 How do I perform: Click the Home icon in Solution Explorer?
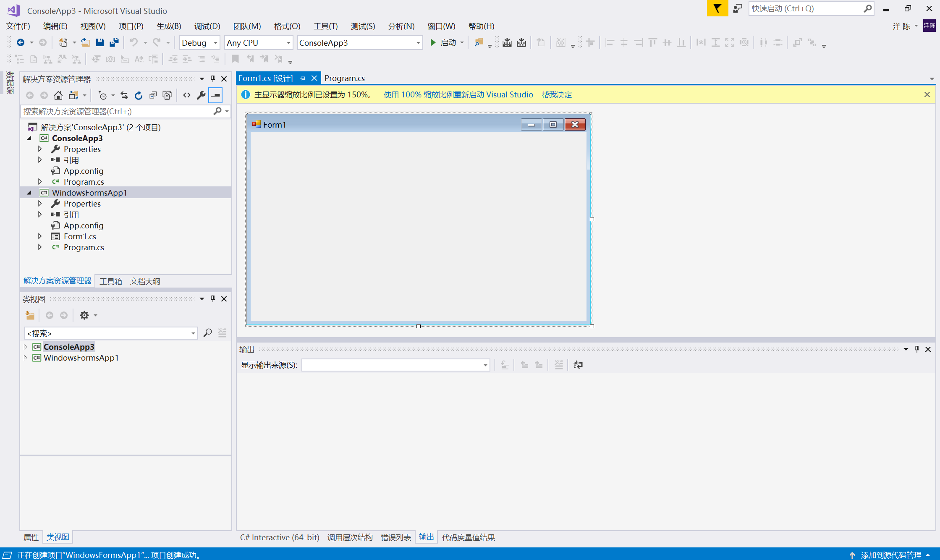click(x=58, y=95)
